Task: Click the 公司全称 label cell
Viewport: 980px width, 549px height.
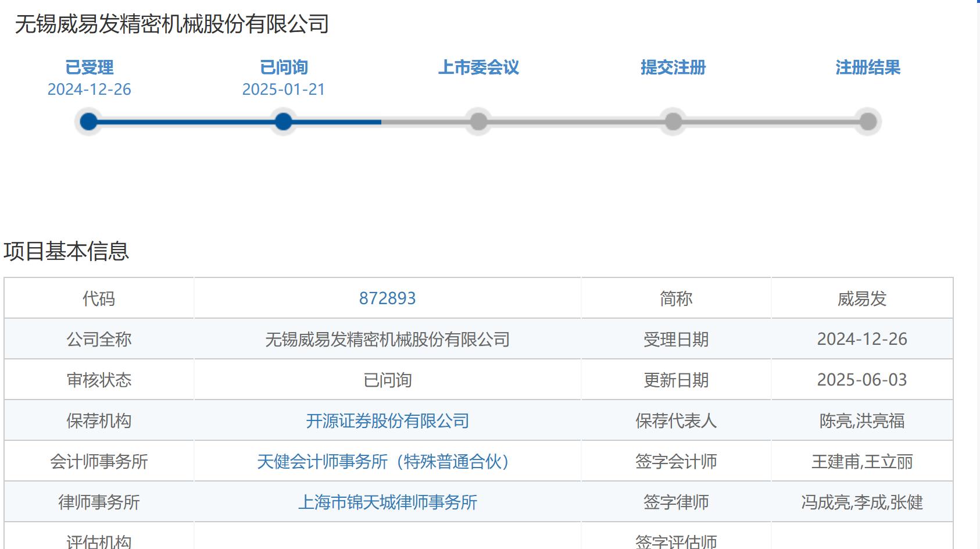Action: point(99,339)
